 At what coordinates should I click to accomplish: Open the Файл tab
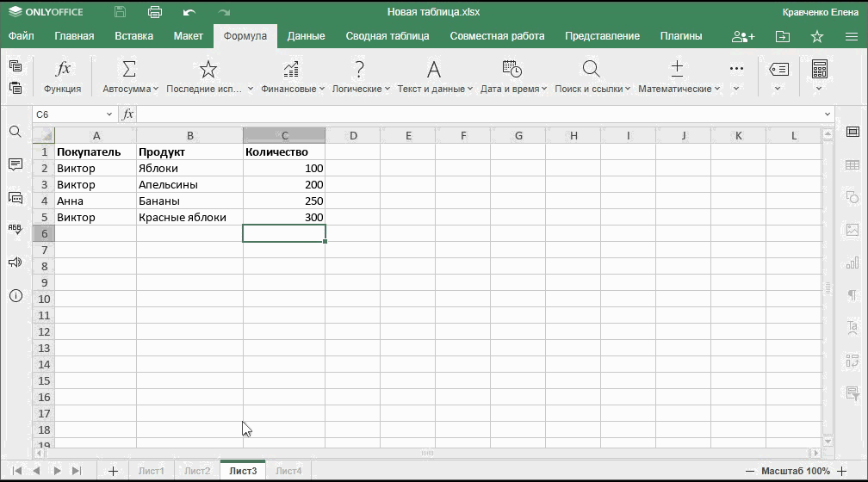pos(21,36)
